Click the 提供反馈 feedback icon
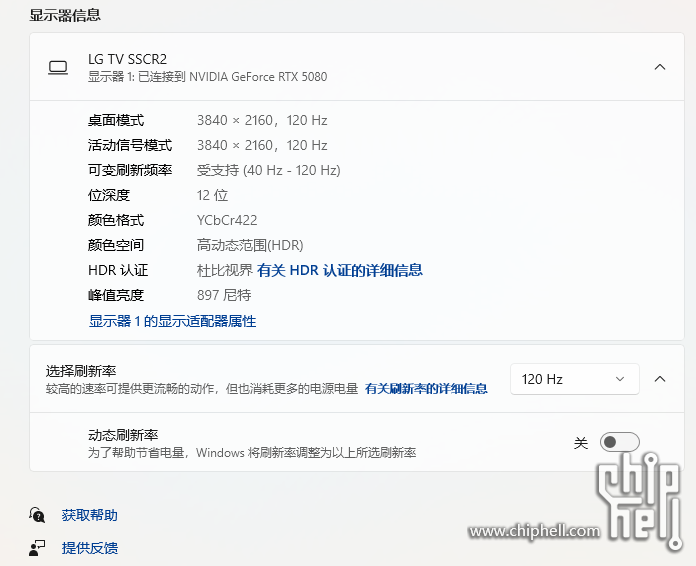The image size is (696, 566). (x=37, y=548)
